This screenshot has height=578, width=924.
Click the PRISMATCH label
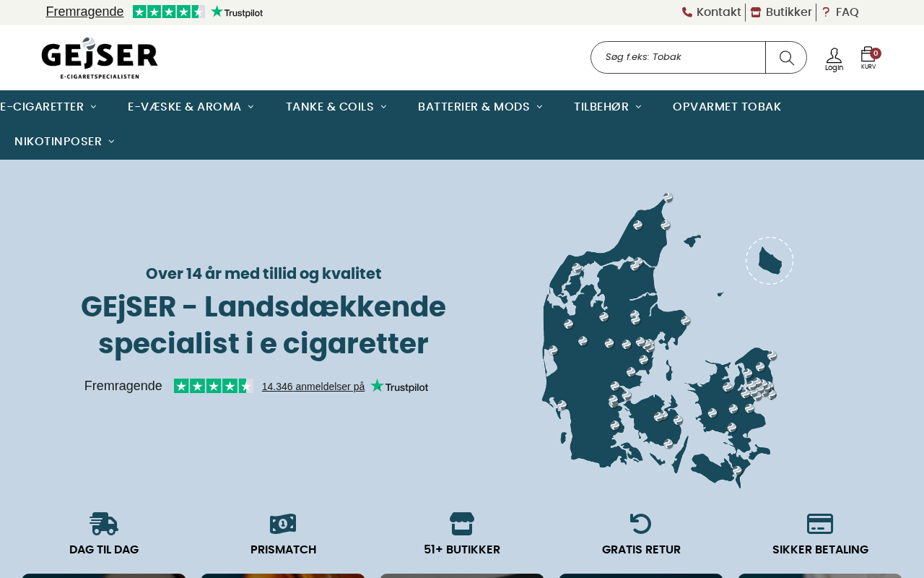[x=283, y=550]
